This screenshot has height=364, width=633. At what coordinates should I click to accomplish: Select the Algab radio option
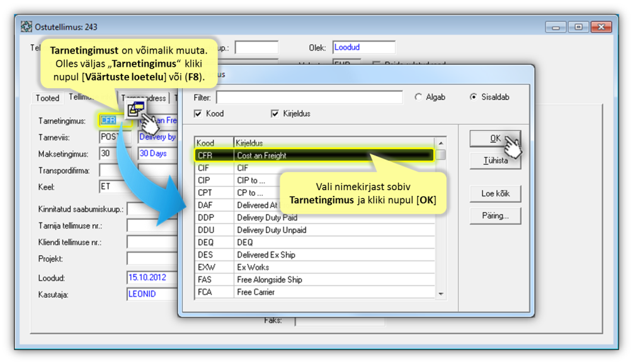[418, 97]
